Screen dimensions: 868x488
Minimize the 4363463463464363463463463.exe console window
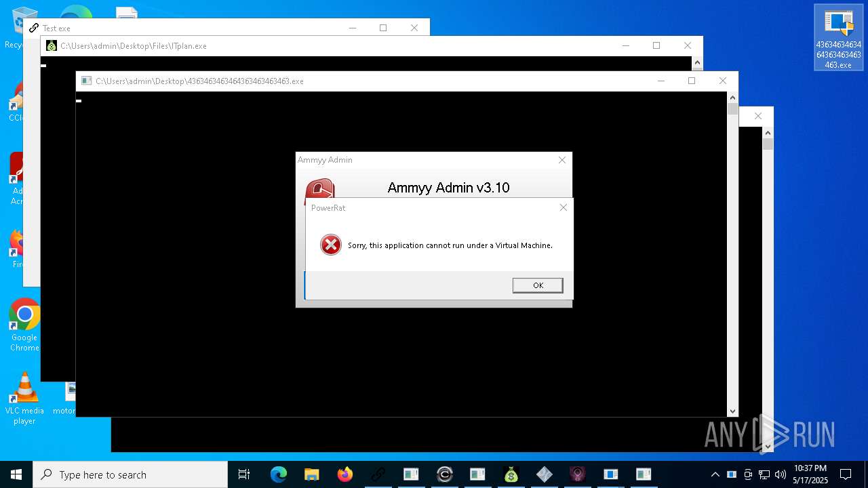click(660, 81)
